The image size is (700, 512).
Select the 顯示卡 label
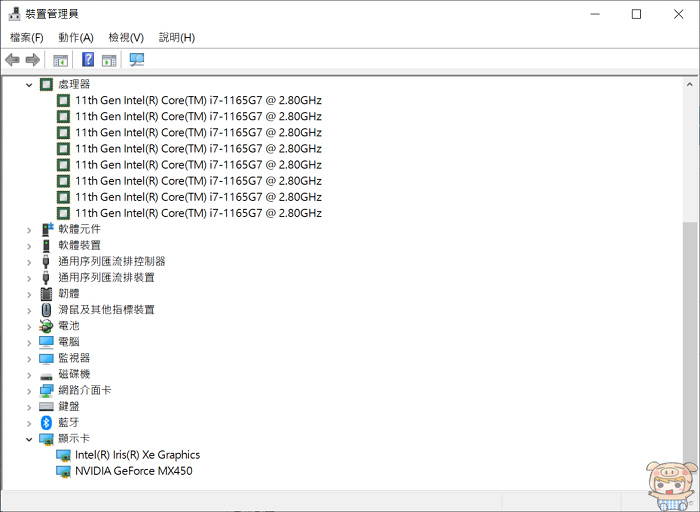74,438
